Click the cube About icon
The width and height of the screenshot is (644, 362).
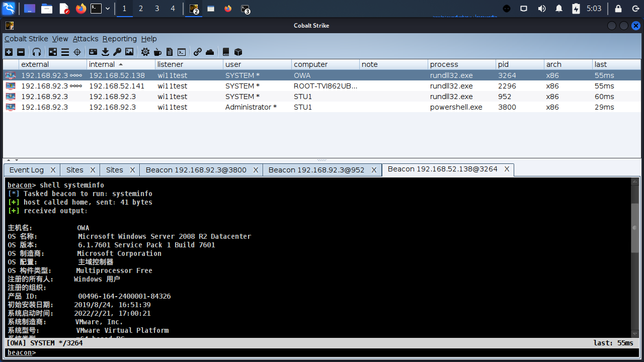point(238,52)
